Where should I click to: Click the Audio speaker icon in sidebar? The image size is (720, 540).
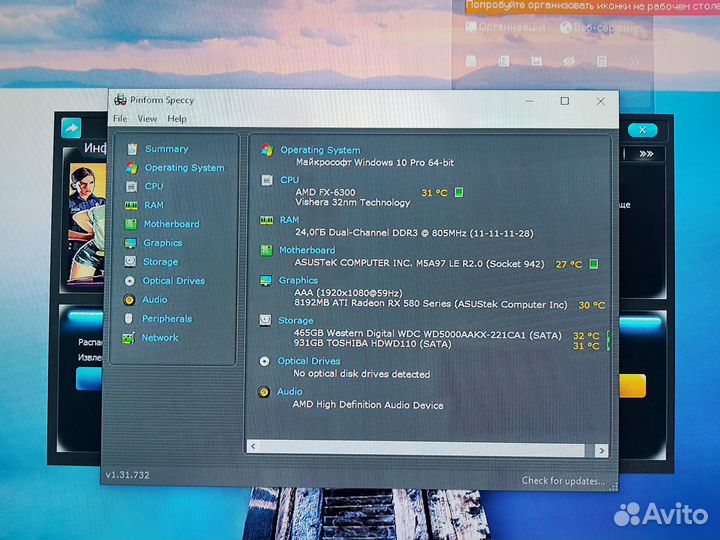(x=129, y=300)
